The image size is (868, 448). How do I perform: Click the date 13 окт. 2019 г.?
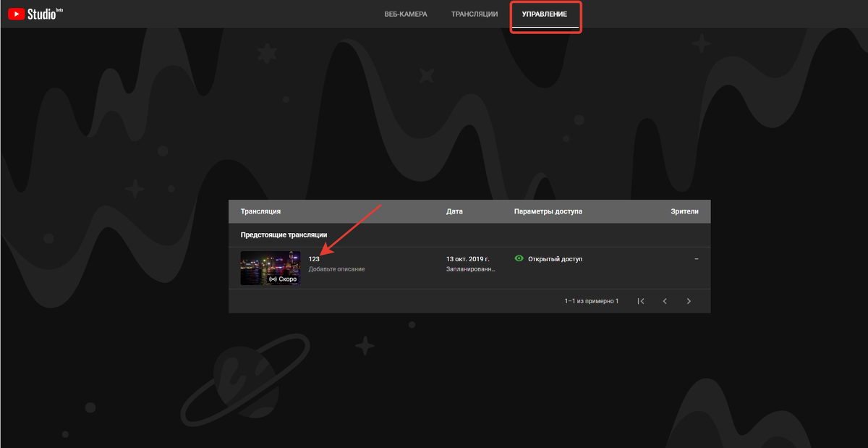pos(467,258)
